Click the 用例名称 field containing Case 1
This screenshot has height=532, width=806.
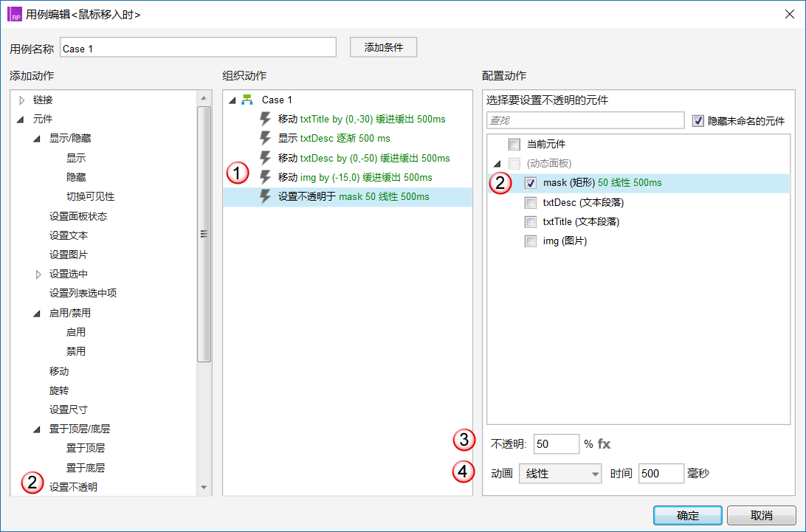point(199,47)
